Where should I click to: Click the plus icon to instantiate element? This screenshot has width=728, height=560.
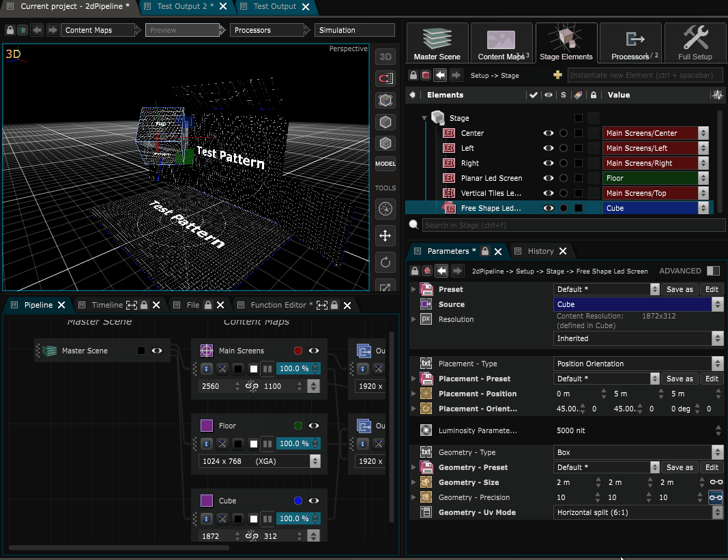pos(558,76)
